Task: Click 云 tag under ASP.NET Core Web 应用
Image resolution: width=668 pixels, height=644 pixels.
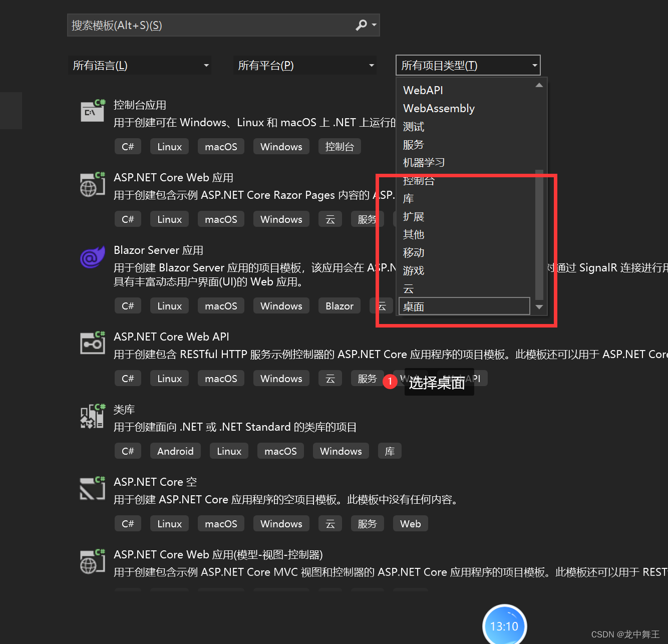Action: 330,219
